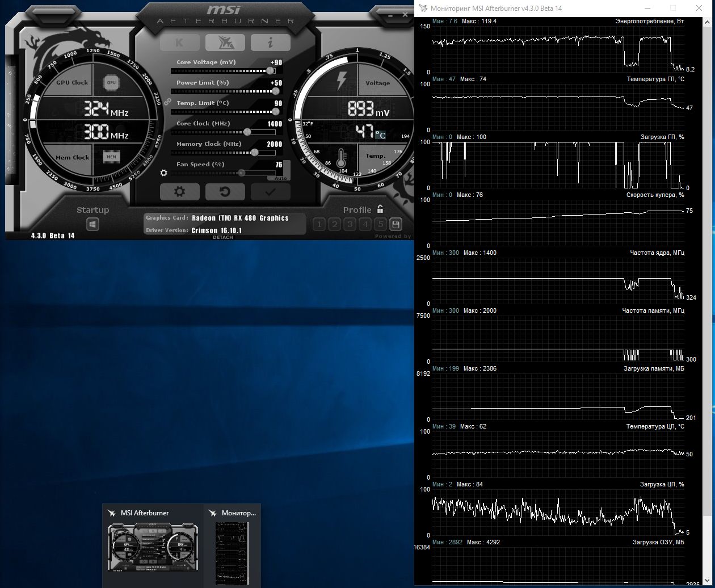
Task: Click the lightning bolt voltage icon
Action: (342, 81)
